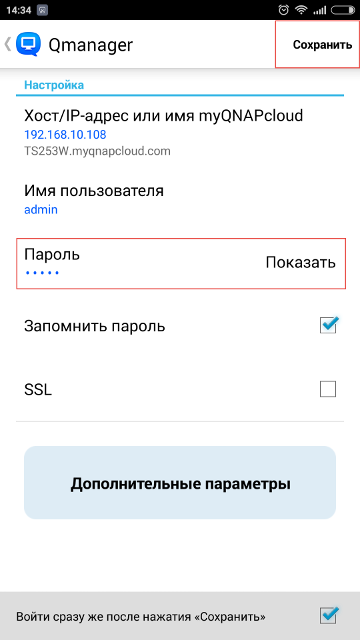
Task: Edit the Имя пользователя admin field
Action: click(180, 200)
